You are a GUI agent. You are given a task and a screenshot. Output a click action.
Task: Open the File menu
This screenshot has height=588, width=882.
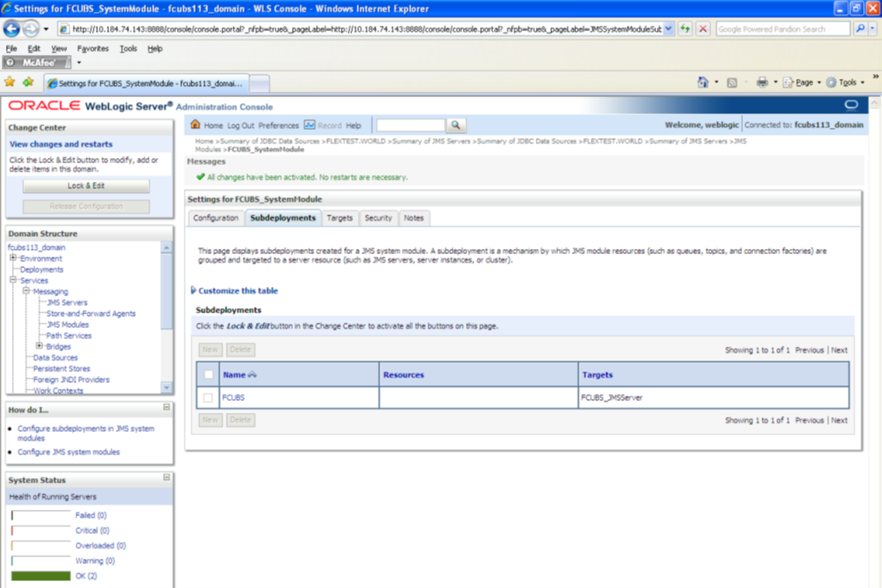pos(11,48)
